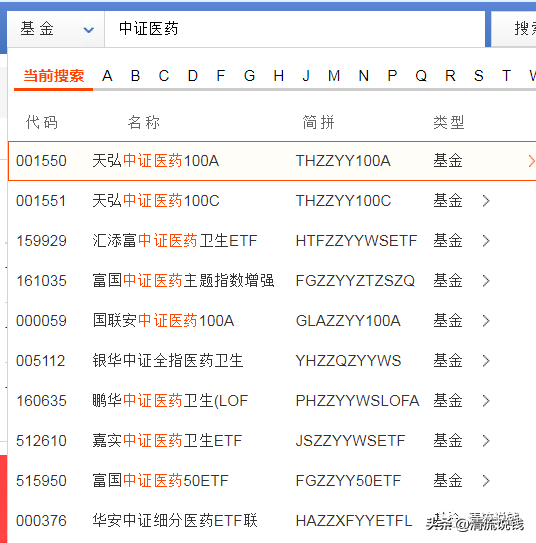Switch to letter tab A
The height and width of the screenshot is (543, 536).
click(107, 76)
